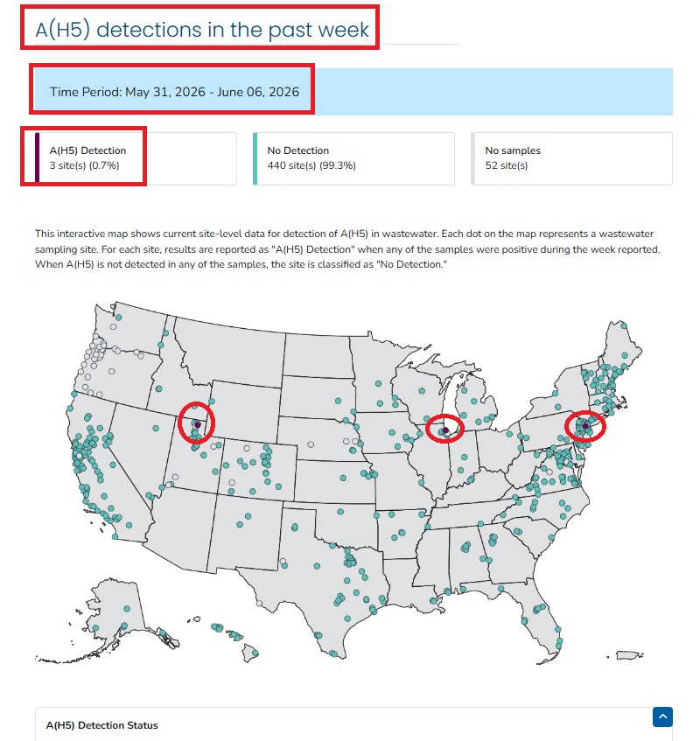Viewport: 700px width, 741px height.
Task: Click the purple detection dot near Chicago
Action: pyautogui.click(x=445, y=430)
